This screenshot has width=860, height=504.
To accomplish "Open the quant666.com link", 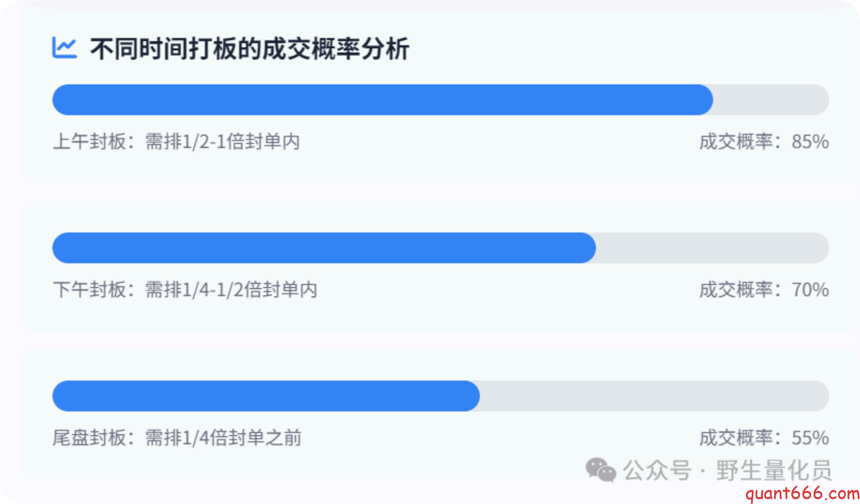I will 801,493.
